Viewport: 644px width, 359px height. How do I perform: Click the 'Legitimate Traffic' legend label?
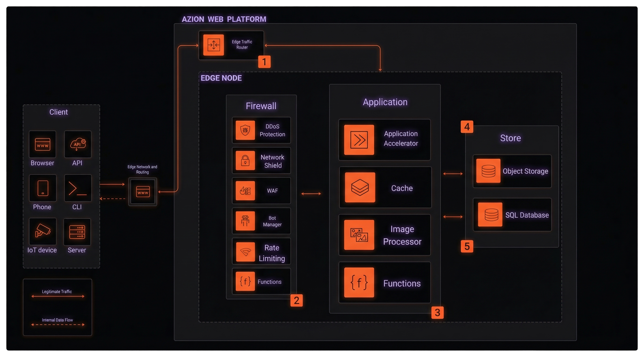point(57,292)
